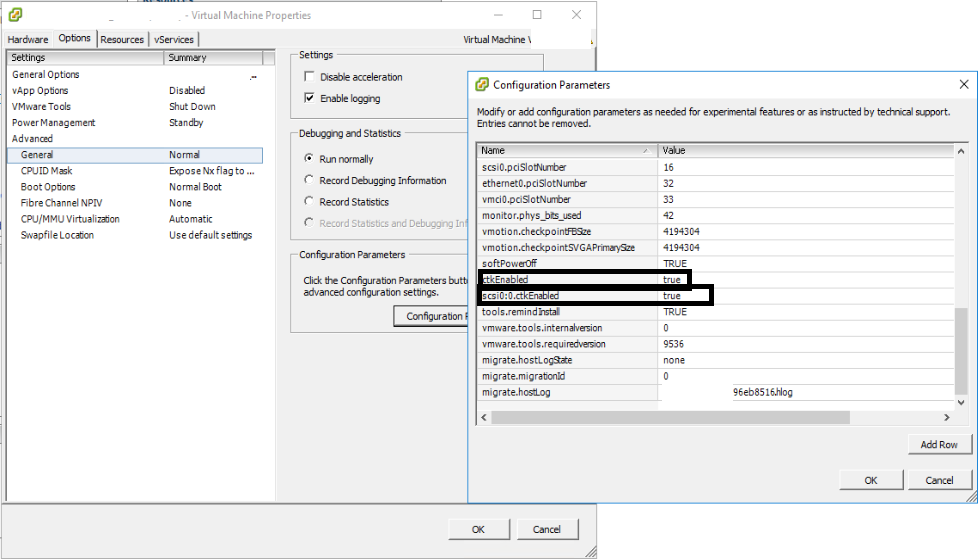Click the vSphere icon in Virtual Machine Properties title bar
Screen dimensions: 978x560
pos(16,14)
